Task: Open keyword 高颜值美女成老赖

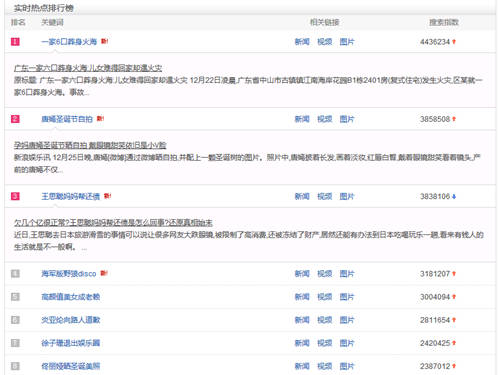Action: pyautogui.click(x=71, y=297)
